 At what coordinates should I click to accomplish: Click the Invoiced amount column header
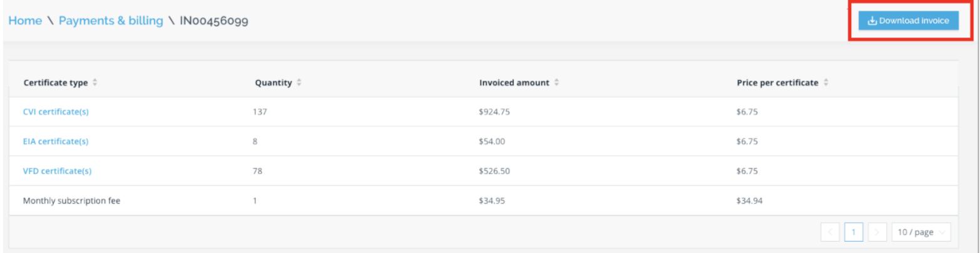[514, 83]
